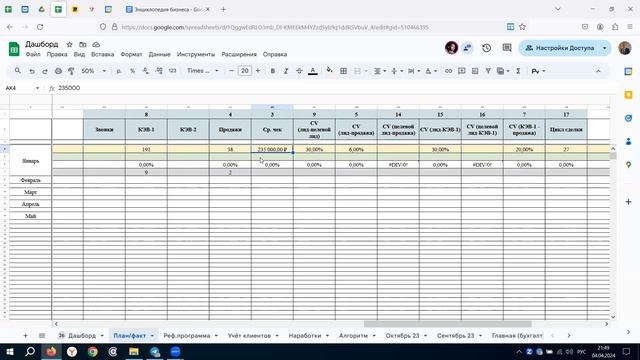Open План/факт tab dropdown arrow
Screen dimensions: 640x360
click(152, 336)
